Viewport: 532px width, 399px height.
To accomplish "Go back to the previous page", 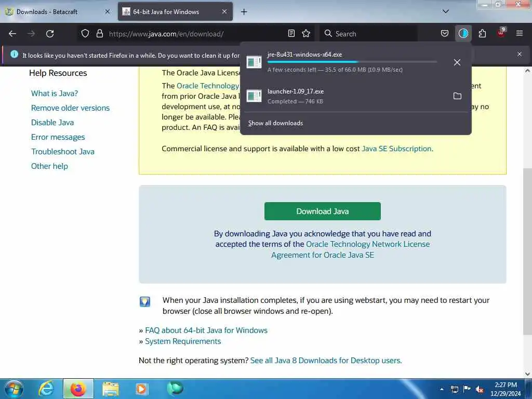I will tap(12, 34).
